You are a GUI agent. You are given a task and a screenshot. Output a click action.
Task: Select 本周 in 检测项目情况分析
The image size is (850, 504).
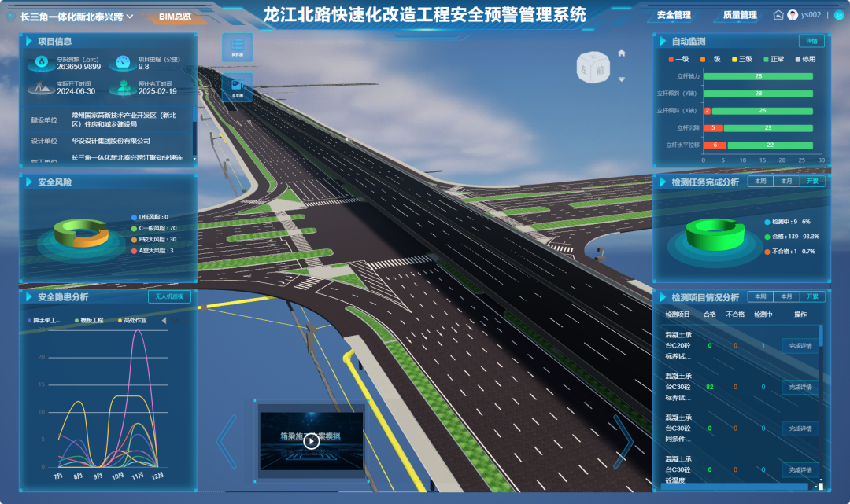coord(760,296)
